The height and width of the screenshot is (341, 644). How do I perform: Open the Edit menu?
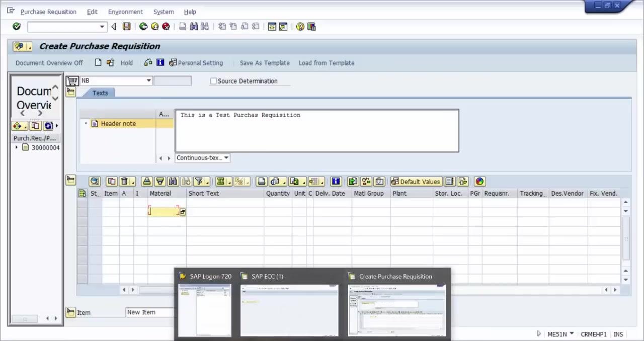tap(92, 12)
